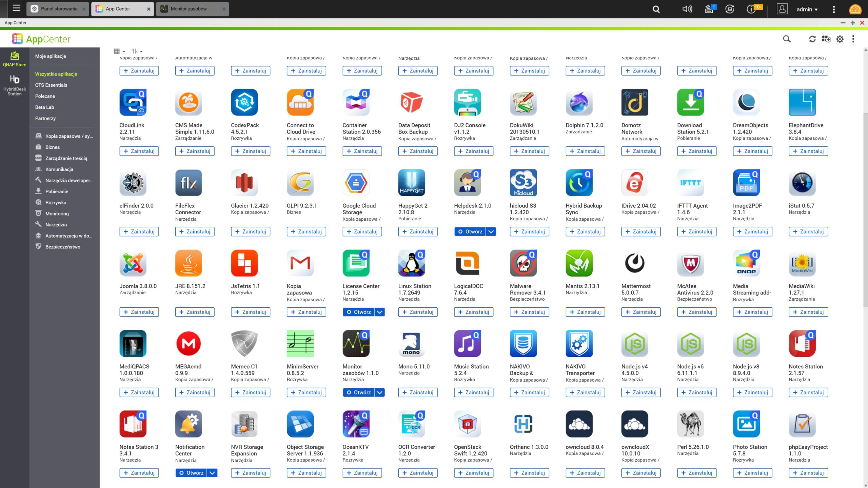868x488 pixels.
Task: Open the Malware Remover icon
Action: pyautogui.click(x=523, y=263)
